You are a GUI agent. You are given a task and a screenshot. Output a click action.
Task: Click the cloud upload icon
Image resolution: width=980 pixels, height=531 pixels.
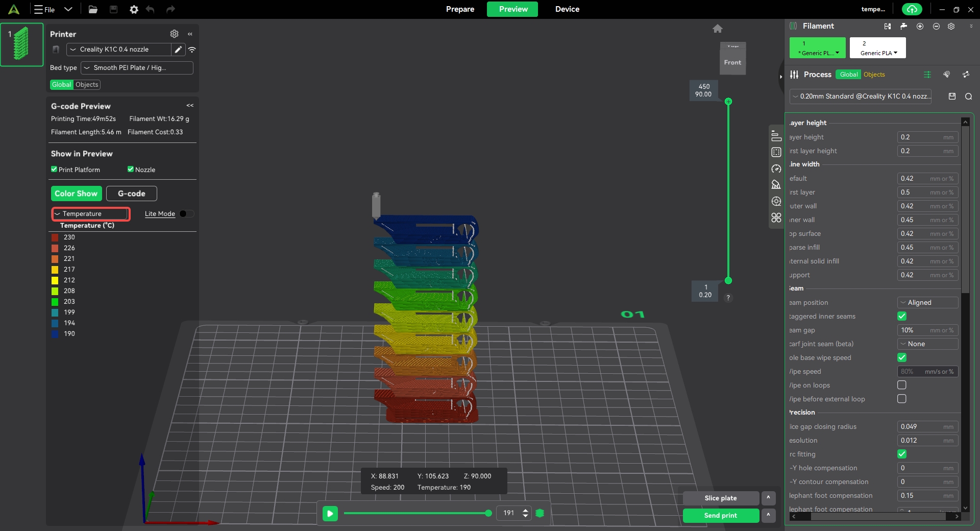[x=912, y=9]
